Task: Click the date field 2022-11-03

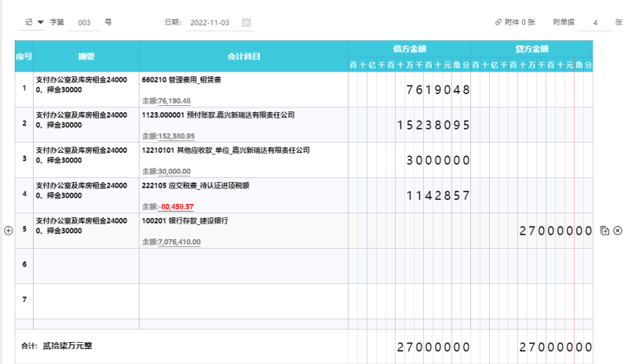Action: pos(210,23)
